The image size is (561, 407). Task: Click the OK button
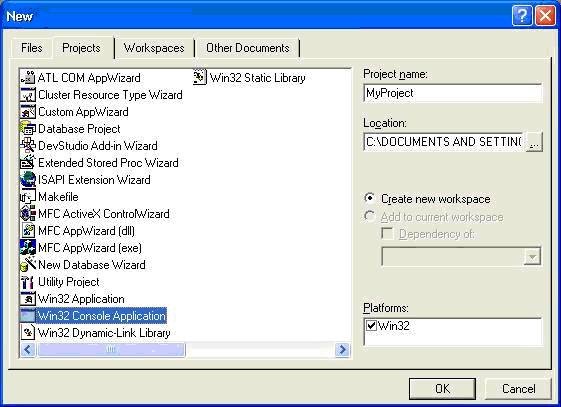point(442,388)
